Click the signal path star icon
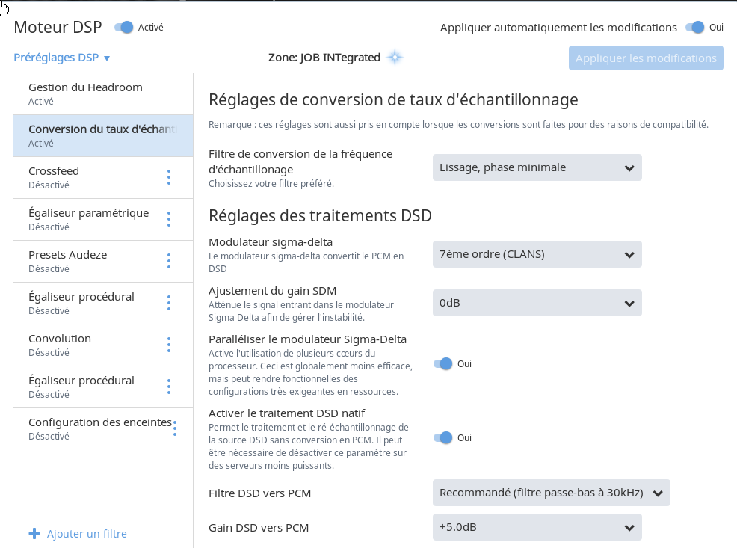737x560 pixels. click(x=395, y=58)
